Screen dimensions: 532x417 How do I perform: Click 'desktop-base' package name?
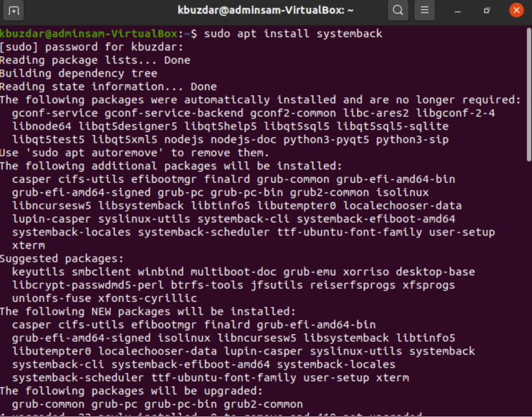pos(435,272)
